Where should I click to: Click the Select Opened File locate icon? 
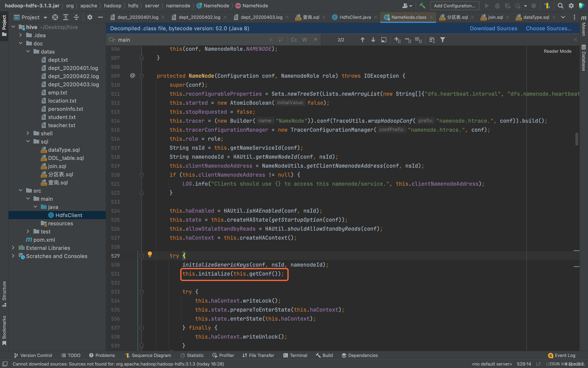tap(55, 17)
